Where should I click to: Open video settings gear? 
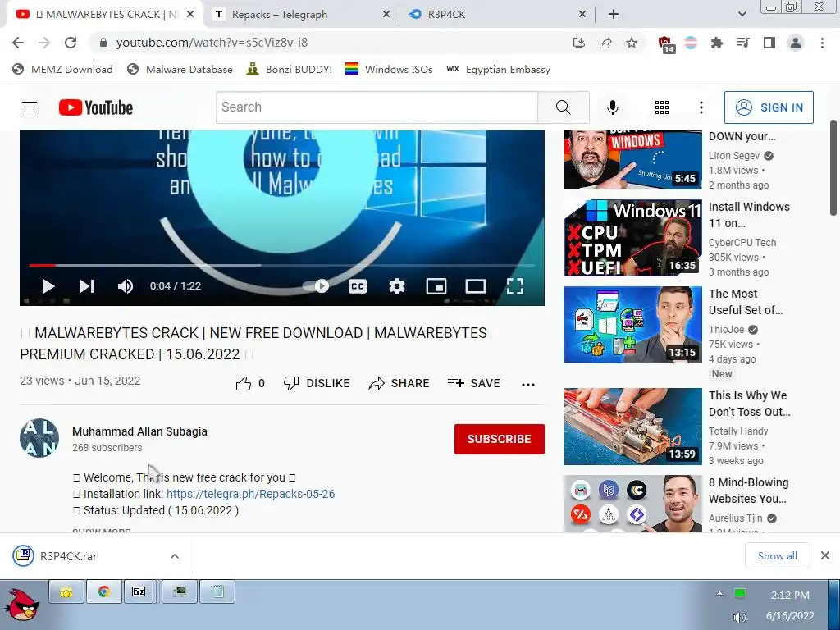point(396,286)
